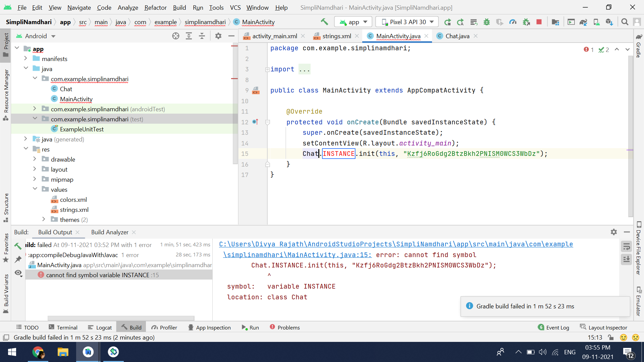Click the Debug app bug icon
This screenshot has width=644, height=362.
pos(487,22)
